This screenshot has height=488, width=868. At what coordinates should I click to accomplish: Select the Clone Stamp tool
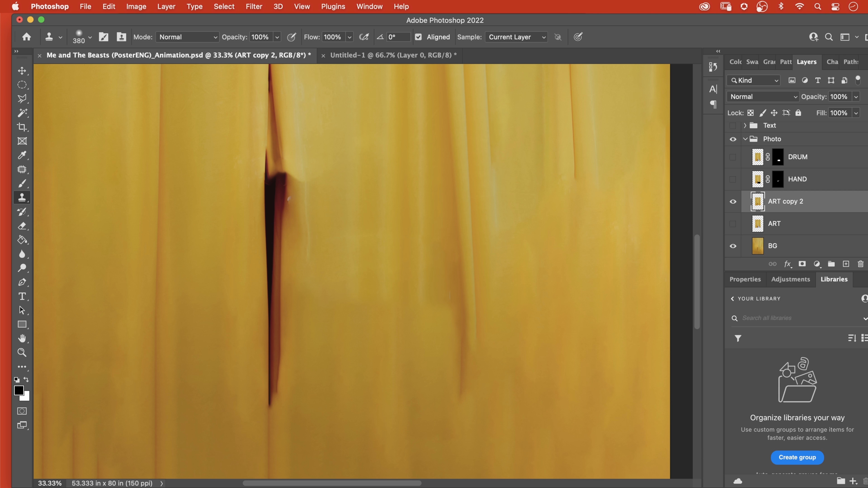click(x=22, y=197)
